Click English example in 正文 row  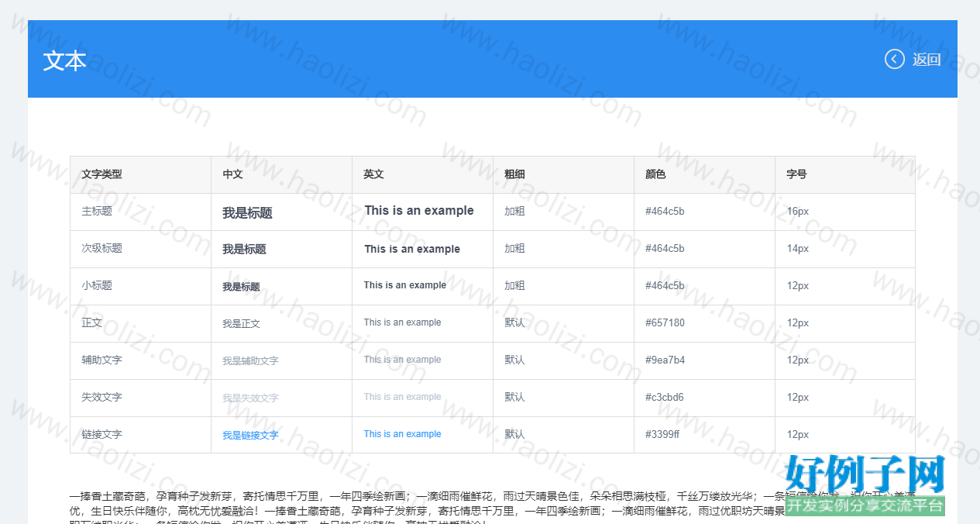coord(403,322)
